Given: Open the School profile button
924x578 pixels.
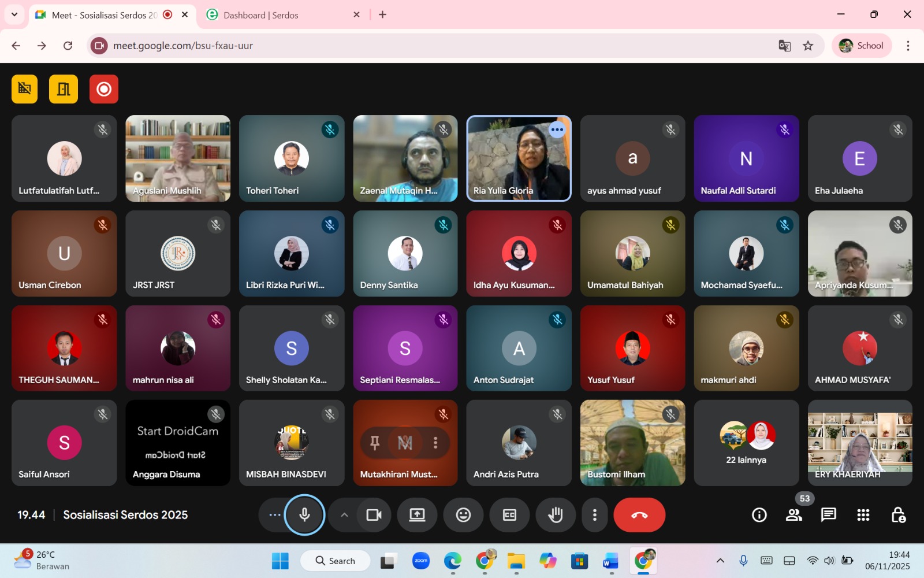Looking at the screenshot, I should click(x=862, y=46).
